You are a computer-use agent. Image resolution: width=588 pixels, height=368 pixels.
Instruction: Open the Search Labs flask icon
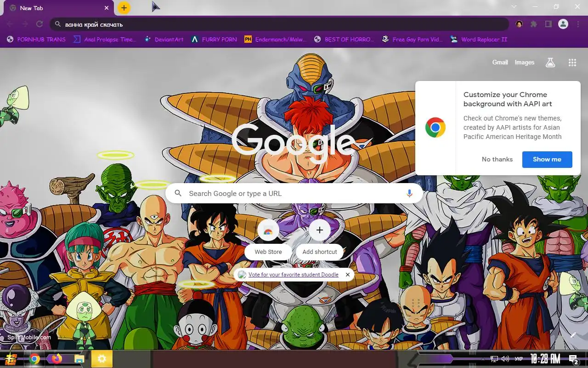(550, 63)
